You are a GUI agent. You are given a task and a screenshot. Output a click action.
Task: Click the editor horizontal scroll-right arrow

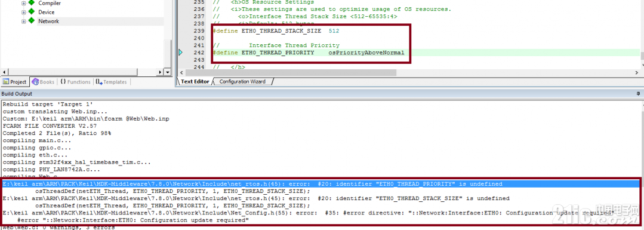(x=636, y=72)
